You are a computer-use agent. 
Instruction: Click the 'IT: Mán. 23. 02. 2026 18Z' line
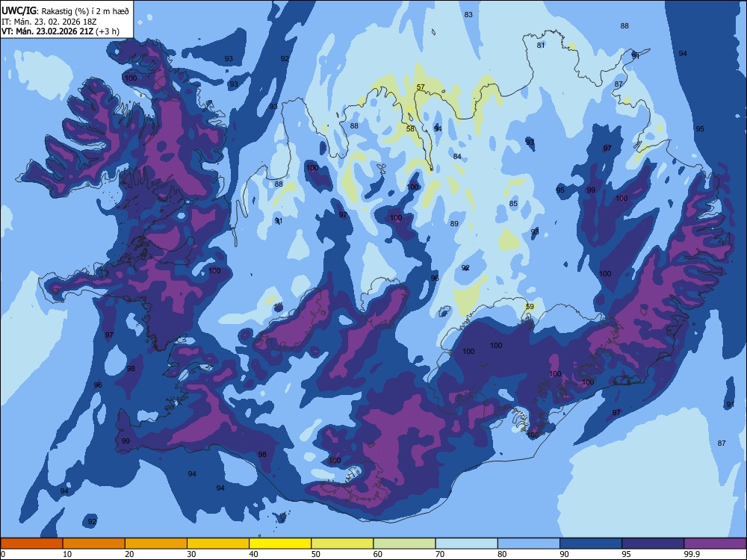[x=49, y=22]
